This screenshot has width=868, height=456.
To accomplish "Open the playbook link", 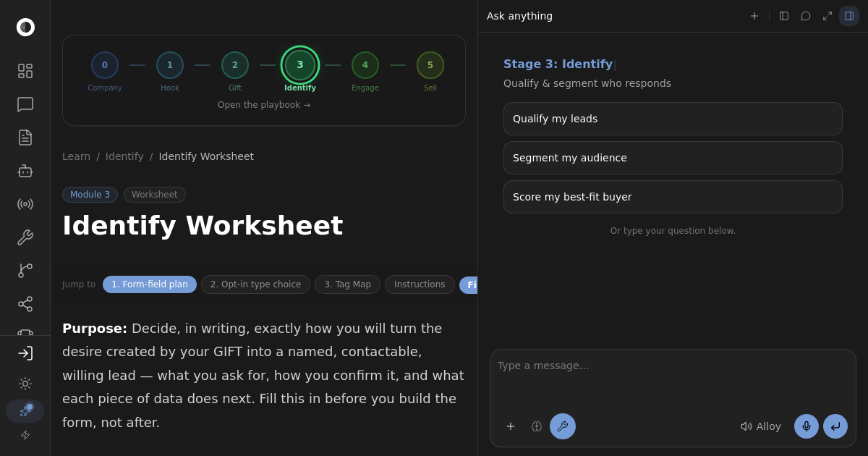I will click(264, 105).
